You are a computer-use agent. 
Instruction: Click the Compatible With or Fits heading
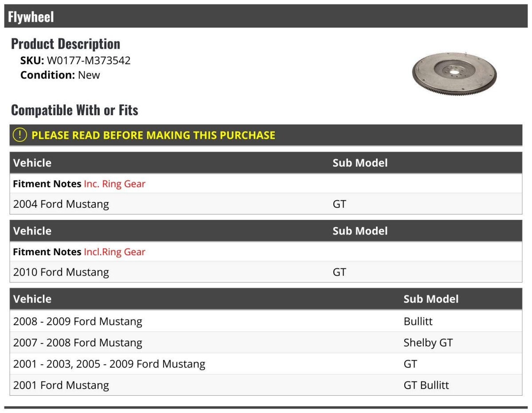coord(74,110)
